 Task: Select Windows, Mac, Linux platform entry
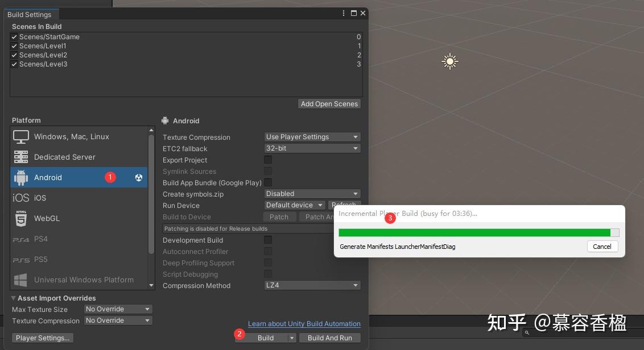[79, 136]
